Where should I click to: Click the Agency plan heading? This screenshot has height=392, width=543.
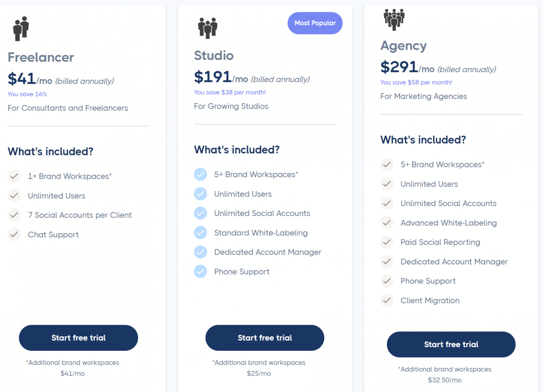click(x=404, y=46)
